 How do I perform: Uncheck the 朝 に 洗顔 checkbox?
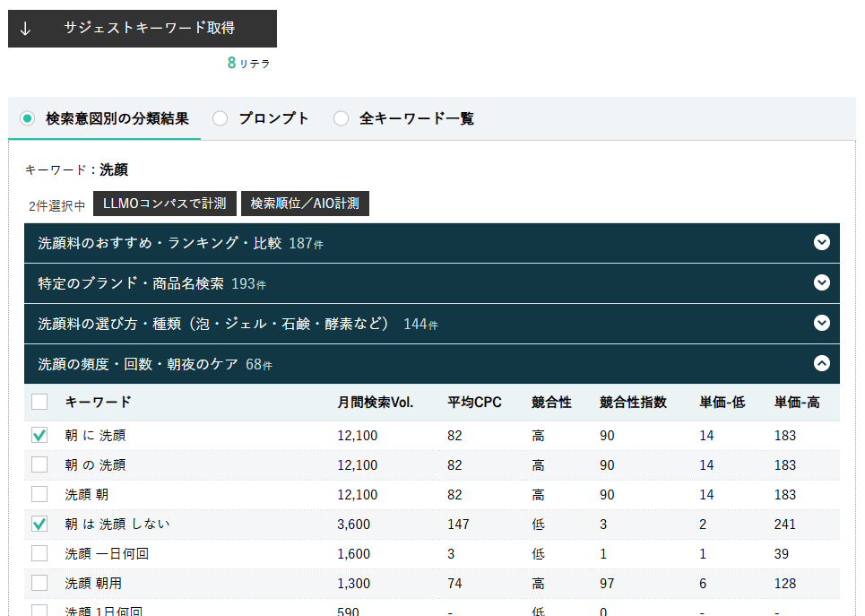click(39, 436)
